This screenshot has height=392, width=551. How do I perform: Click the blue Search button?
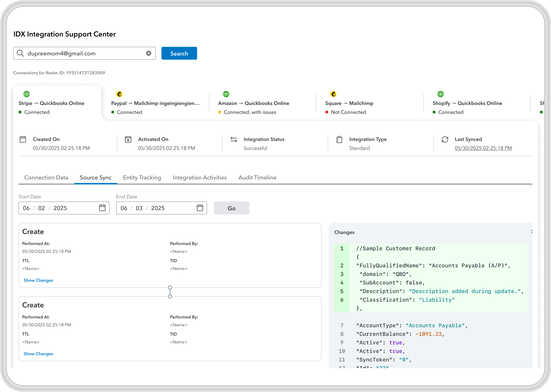[x=179, y=53]
